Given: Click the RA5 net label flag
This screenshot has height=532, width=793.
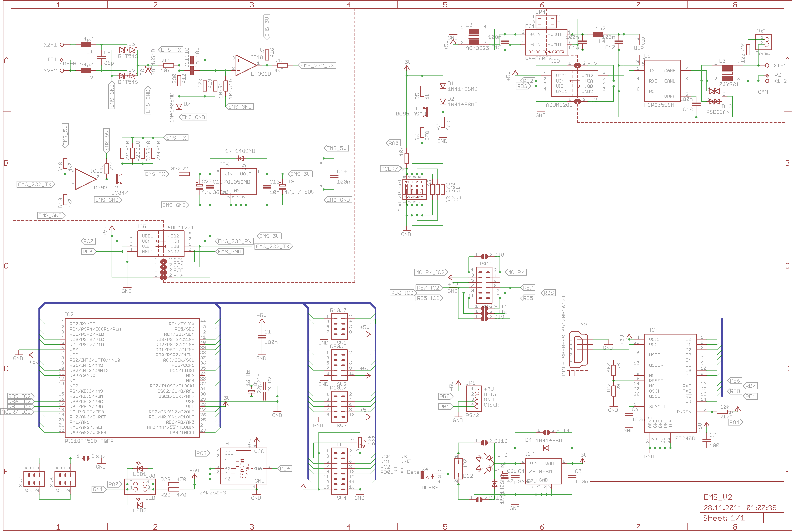Looking at the screenshot, I should [393, 143].
